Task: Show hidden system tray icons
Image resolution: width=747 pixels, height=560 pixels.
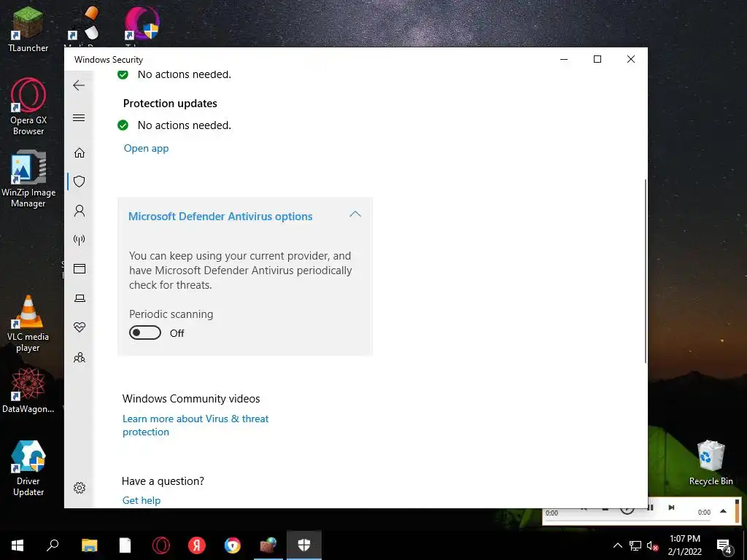Action: pyautogui.click(x=617, y=545)
